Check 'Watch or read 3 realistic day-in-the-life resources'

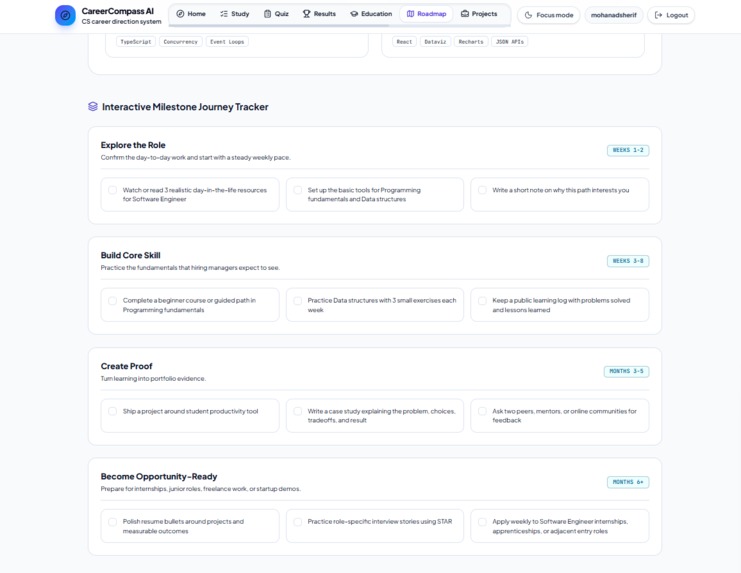tap(112, 190)
